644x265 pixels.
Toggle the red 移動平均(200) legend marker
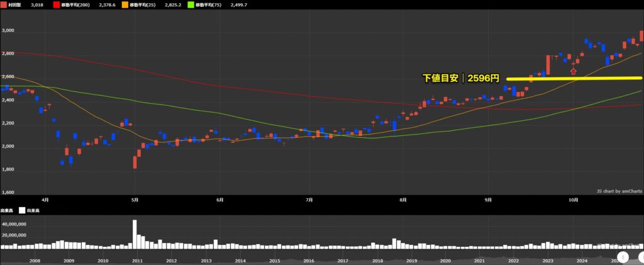(55, 4)
